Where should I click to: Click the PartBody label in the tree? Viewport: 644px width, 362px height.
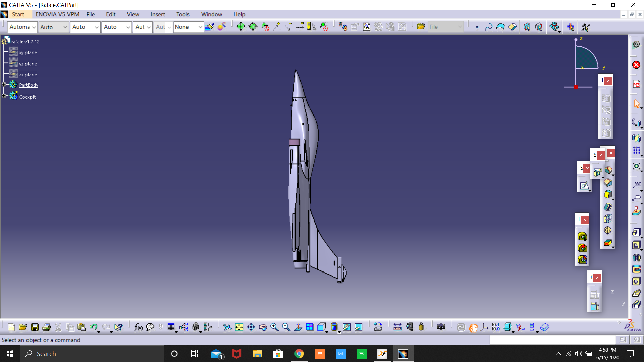29,85
